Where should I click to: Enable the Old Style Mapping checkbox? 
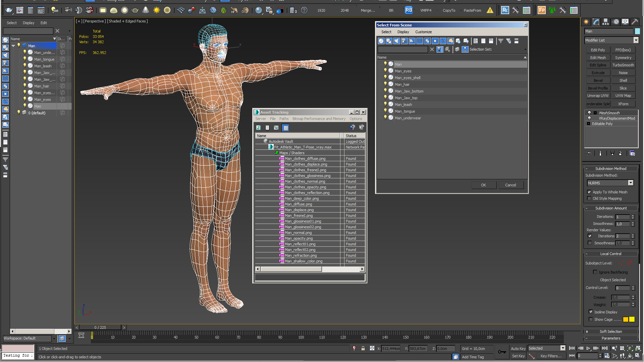(589, 198)
